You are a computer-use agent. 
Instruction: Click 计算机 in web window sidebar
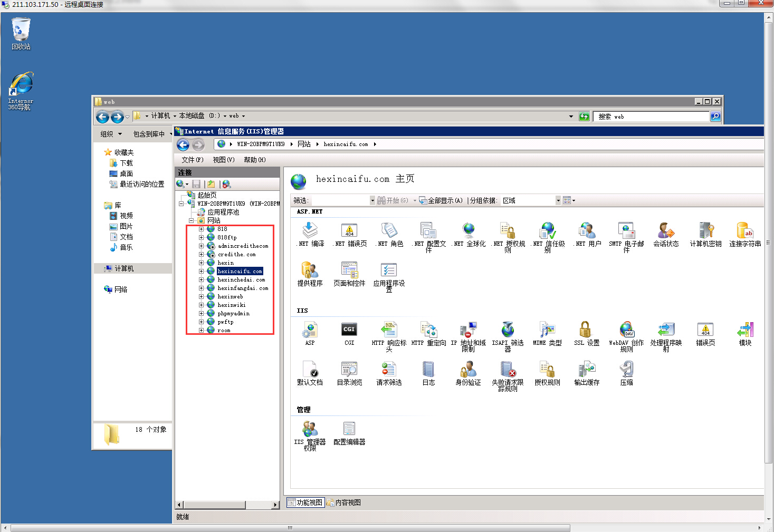124,268
